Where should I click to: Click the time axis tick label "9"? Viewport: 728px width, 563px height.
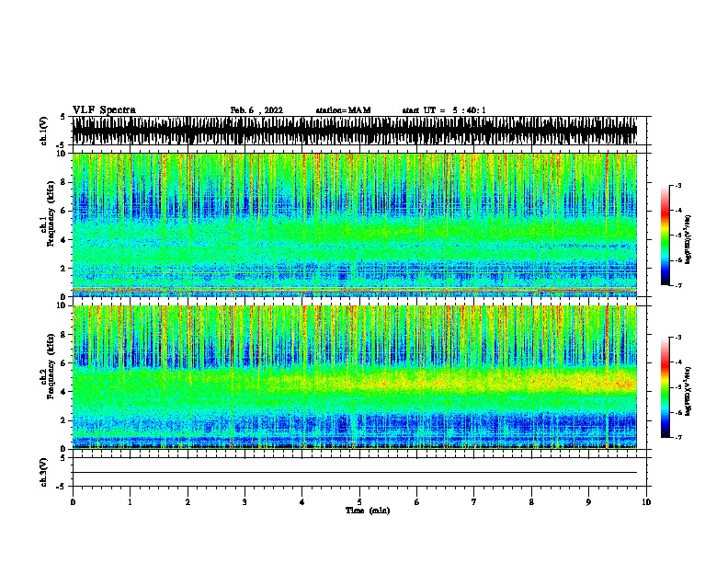[x=588, y=502]
